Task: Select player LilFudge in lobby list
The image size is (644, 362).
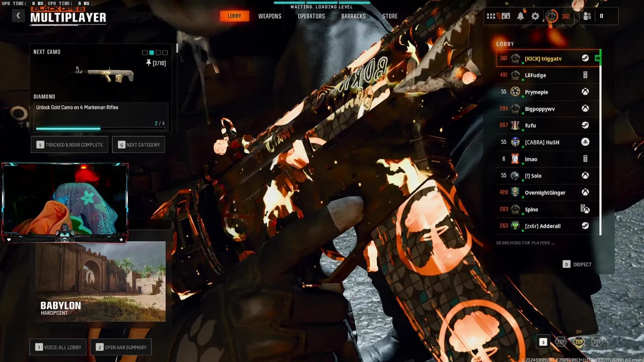Action: point(548,75)
